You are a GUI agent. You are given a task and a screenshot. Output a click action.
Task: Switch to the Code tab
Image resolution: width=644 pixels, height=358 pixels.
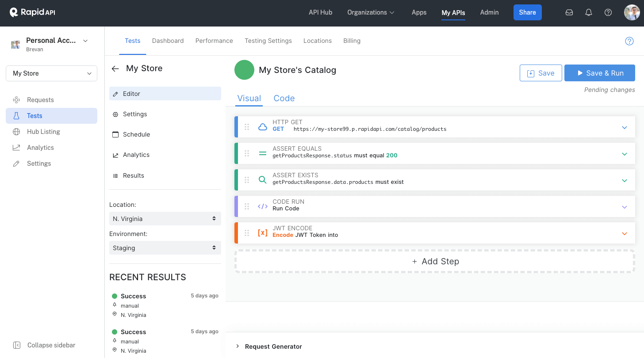tap(284, 99)
